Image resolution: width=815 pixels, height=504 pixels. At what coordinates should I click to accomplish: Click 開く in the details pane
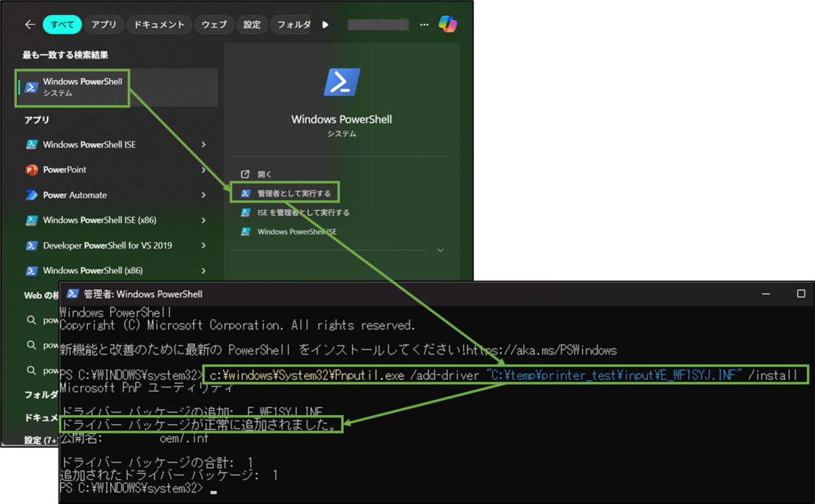[x=265, y=175]
